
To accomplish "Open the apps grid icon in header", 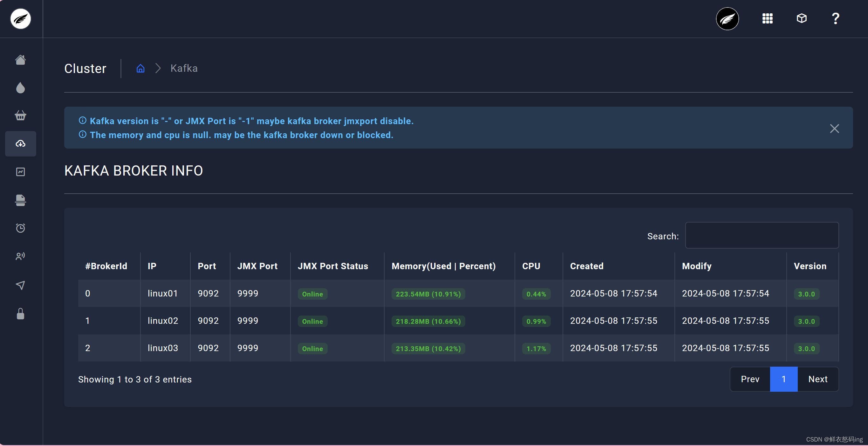I will click(767, 18).
